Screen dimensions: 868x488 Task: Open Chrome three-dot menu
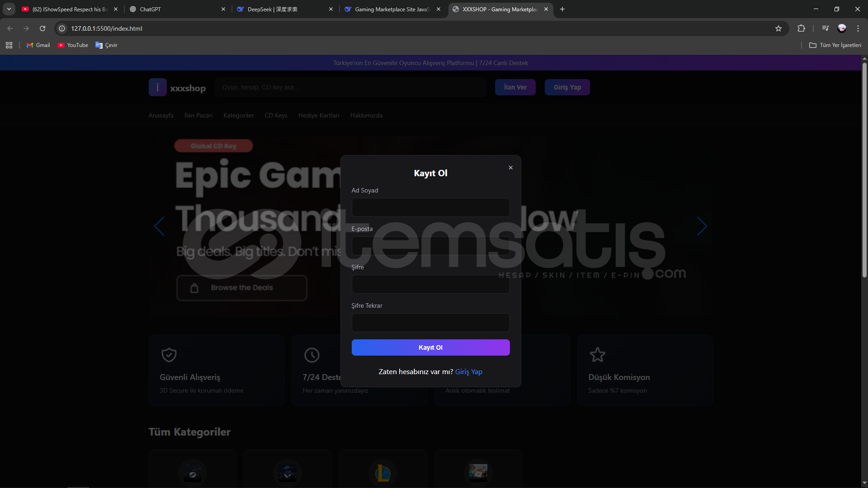pyautogui.click(x=858, y=28)
